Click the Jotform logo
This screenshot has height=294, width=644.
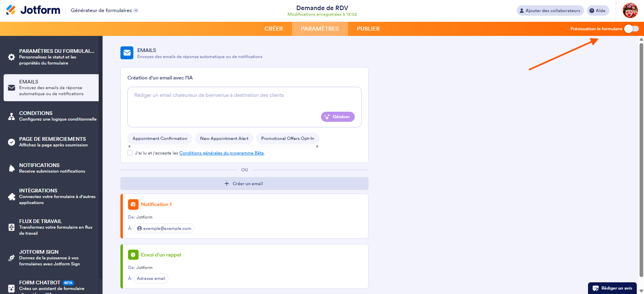pyautogui.click(x=33, y=10)
